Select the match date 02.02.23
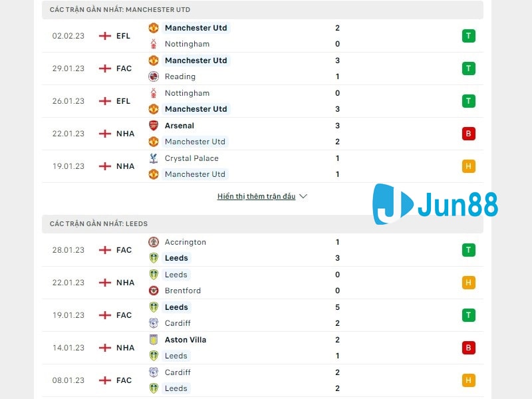This screenshot has height=399, width=532. tap(68, 36)
